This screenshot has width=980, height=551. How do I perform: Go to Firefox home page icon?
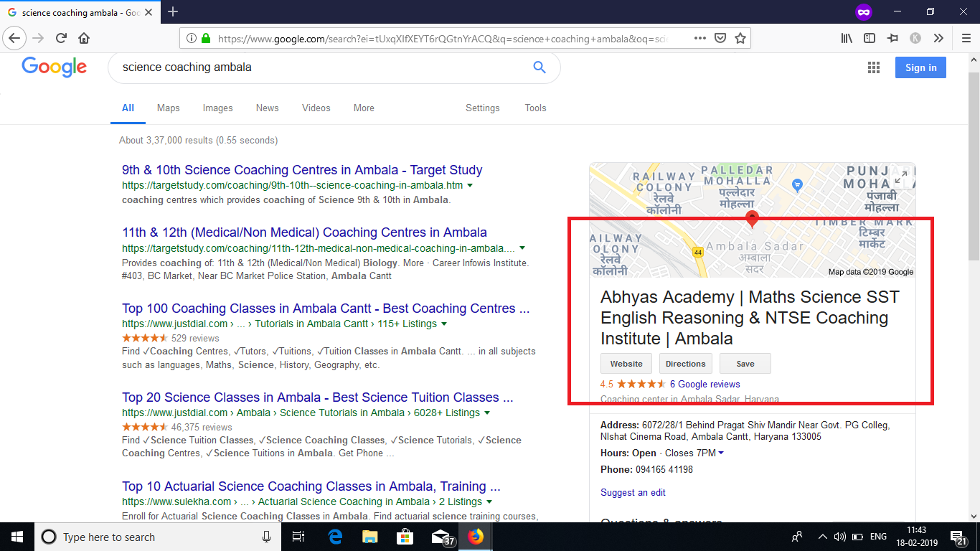[x=84, y=38]
